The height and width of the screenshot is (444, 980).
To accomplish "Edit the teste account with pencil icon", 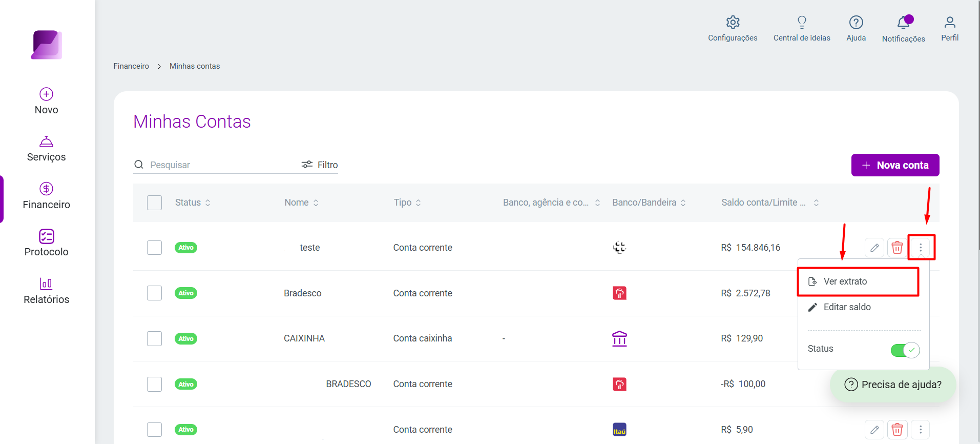I will point(874,248).
